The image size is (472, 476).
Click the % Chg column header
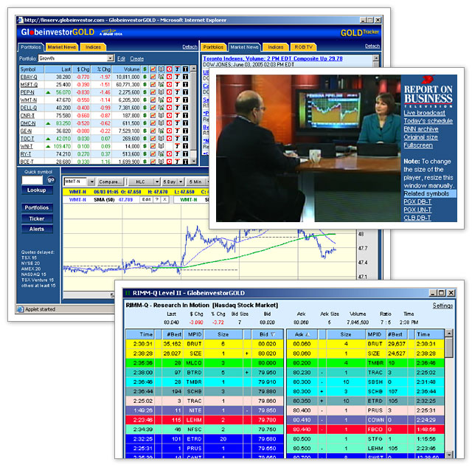103,69
